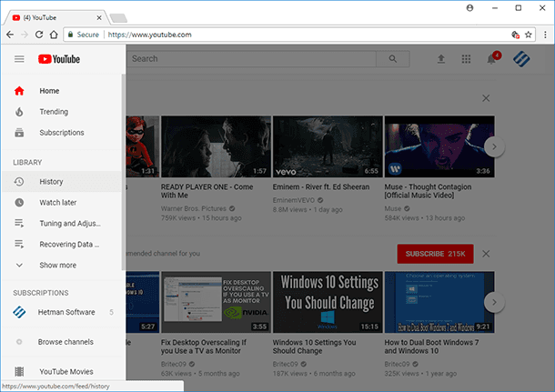Open Watch later list

[62, 203]
